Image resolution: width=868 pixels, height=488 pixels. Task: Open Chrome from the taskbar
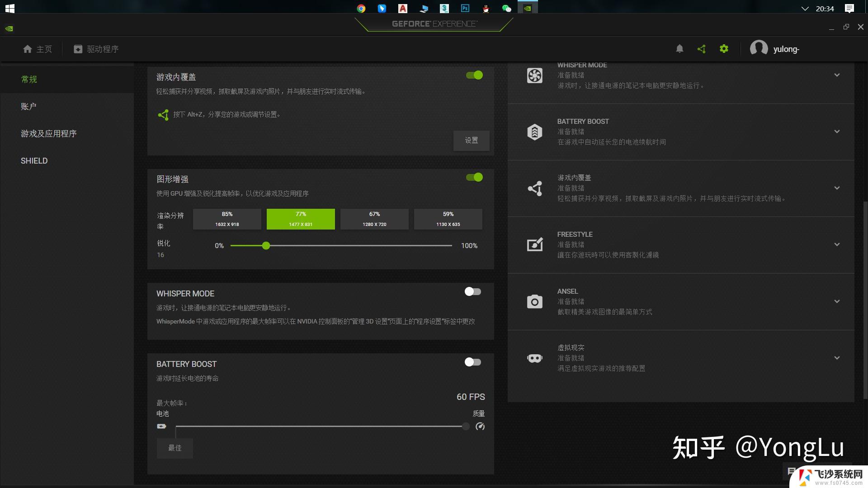click(x=361, y=8)
